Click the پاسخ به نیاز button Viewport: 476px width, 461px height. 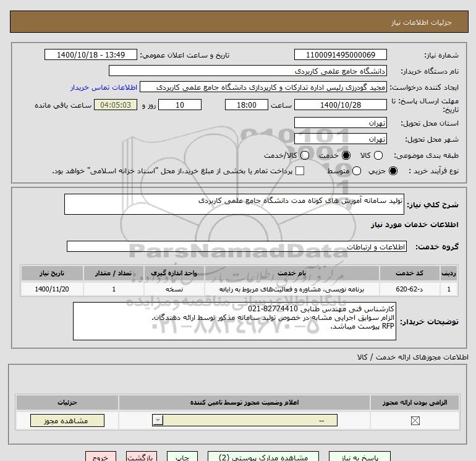(360, 457)
